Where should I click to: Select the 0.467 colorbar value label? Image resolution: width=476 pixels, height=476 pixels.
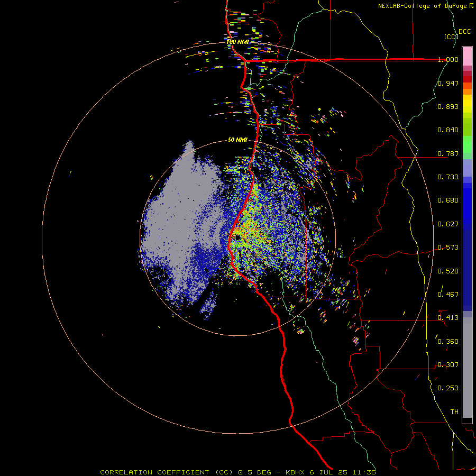point(448,295)
